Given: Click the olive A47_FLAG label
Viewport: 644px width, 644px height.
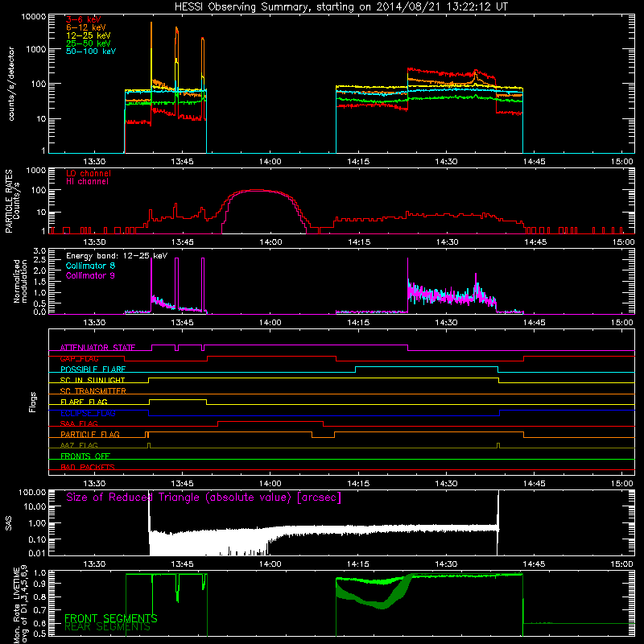Looking at the screenshot, I should coord(79,445).
